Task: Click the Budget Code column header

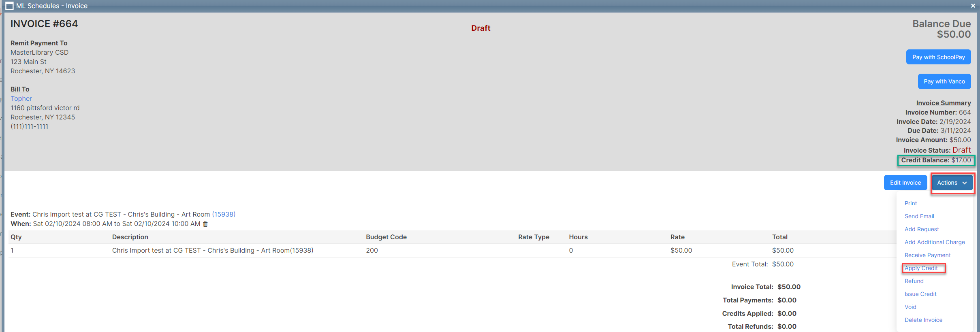Action: point(386,237)
